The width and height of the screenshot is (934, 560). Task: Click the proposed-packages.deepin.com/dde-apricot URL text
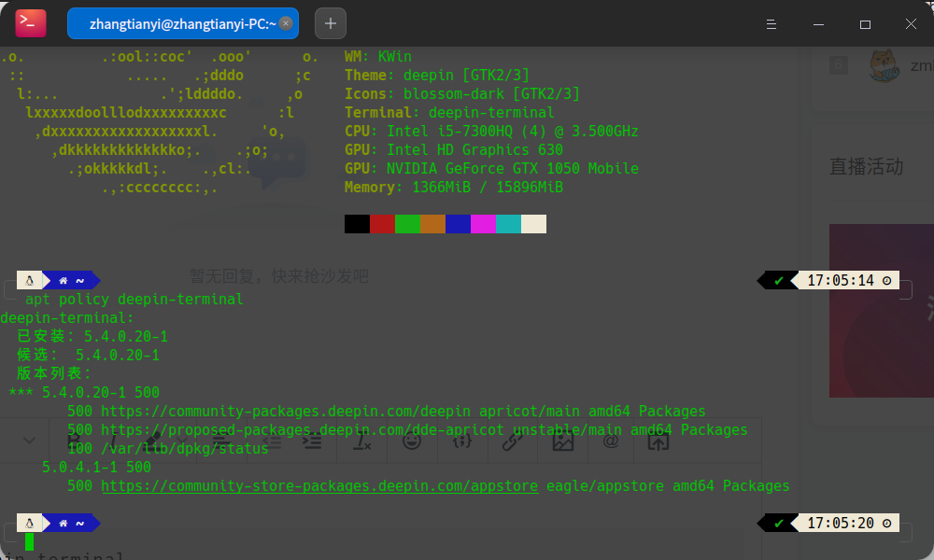302,429
